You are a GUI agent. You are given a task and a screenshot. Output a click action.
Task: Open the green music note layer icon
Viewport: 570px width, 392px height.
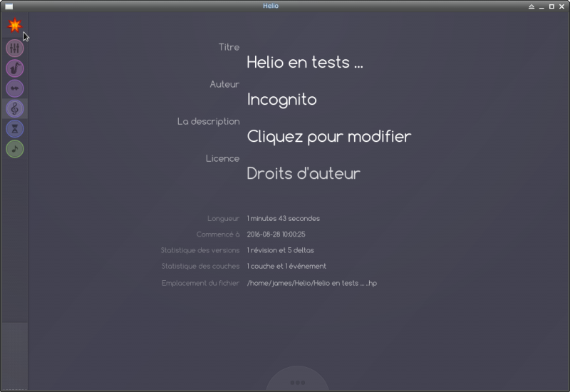click(x=15, y=149)
